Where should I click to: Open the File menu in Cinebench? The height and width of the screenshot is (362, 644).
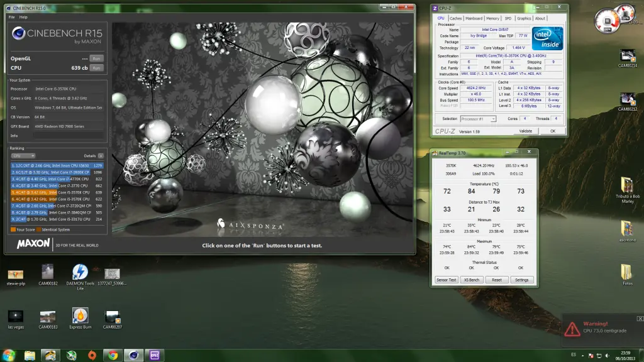pos(11,17)
